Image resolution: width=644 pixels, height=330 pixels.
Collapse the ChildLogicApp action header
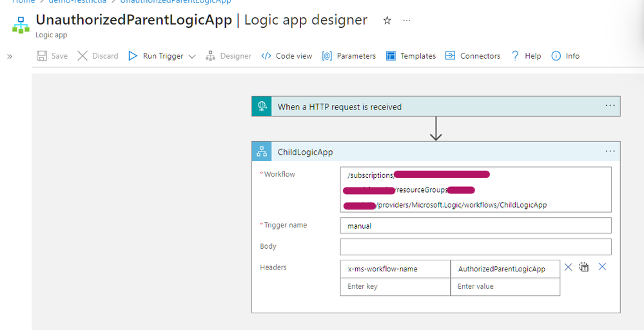pos(436,151)
